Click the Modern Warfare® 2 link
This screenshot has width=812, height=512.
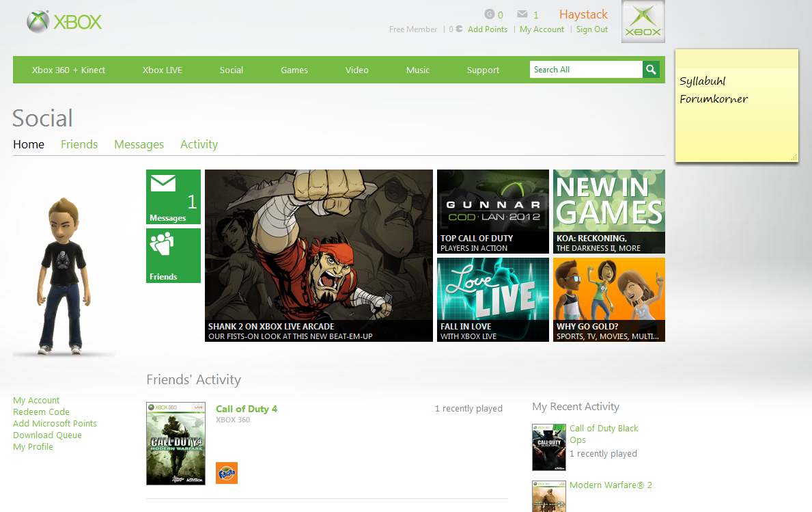[x=611, y=485]
